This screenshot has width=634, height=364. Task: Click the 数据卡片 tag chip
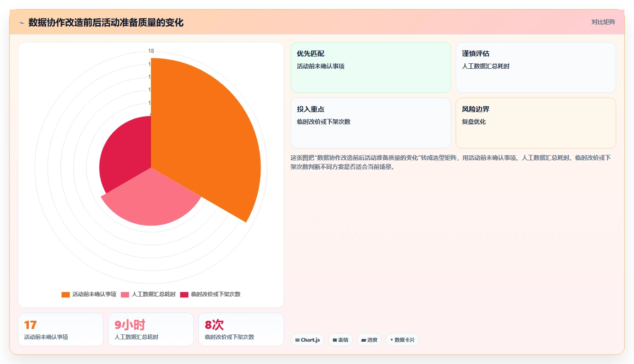[402, 340]
